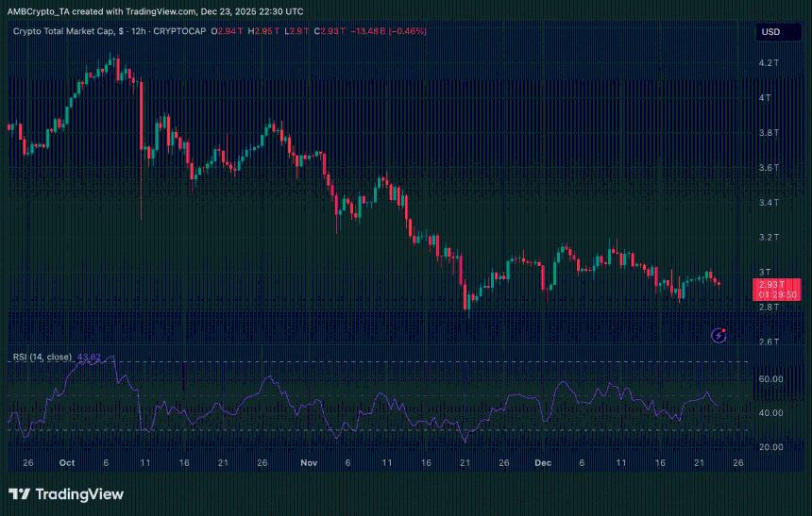
Task: Click the 20.00 level on RSI scale
Action: click(771, 447)
